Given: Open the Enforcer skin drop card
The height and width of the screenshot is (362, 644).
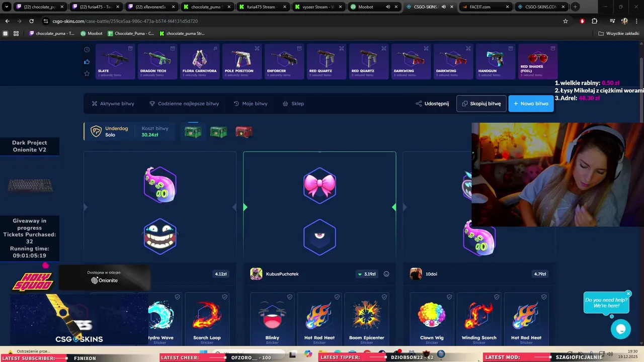Looking at the screenshot, I should (284, 61).
